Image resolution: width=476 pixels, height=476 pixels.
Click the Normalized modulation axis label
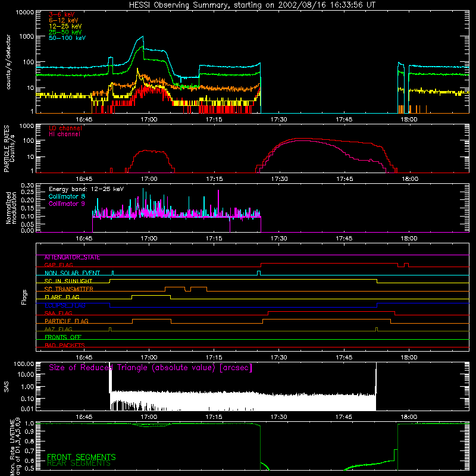tap(11, 208)
